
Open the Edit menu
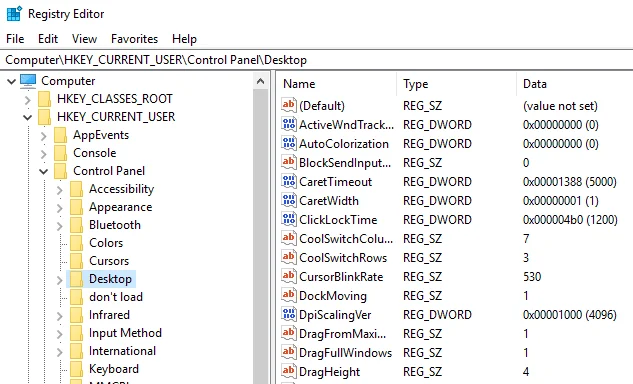48,39
